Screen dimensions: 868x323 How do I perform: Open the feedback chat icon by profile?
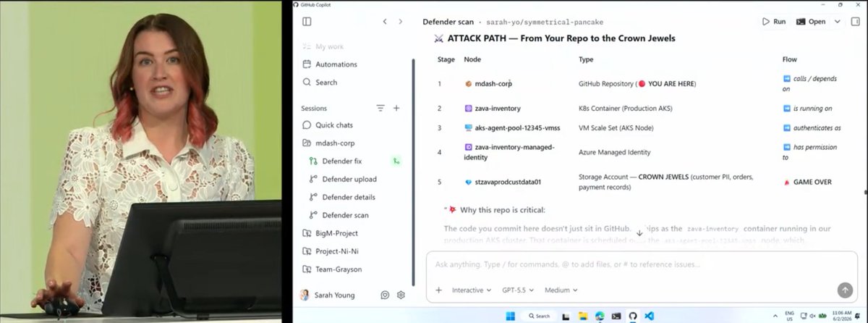(x=386, y=295)
